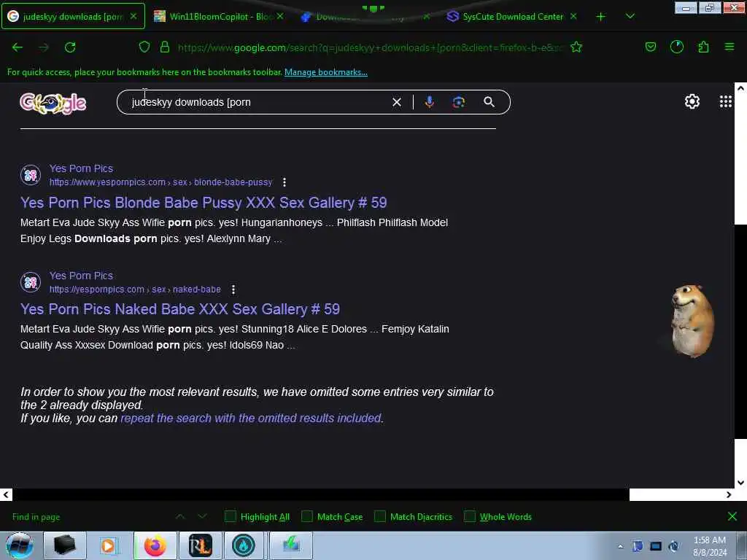Click the www.yespornpics.com blonde-babe URL breadcrumb

tap(161, 182)
